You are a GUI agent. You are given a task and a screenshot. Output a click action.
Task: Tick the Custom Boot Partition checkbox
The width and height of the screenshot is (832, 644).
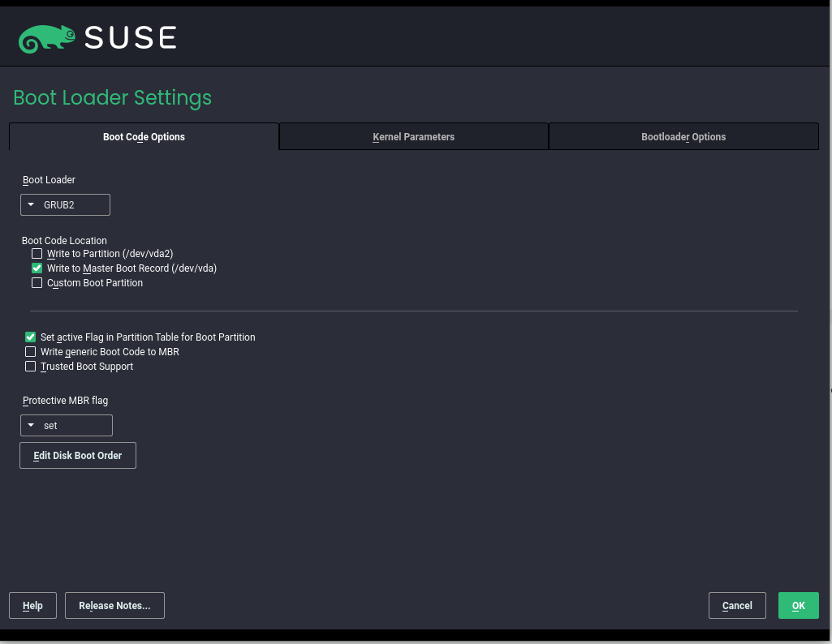click(37, 283)
